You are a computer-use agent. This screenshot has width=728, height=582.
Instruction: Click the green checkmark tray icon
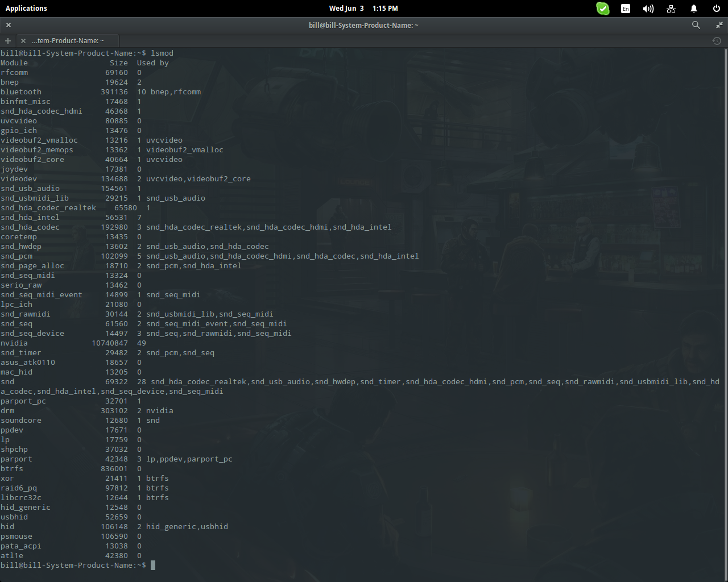point(603,9)
